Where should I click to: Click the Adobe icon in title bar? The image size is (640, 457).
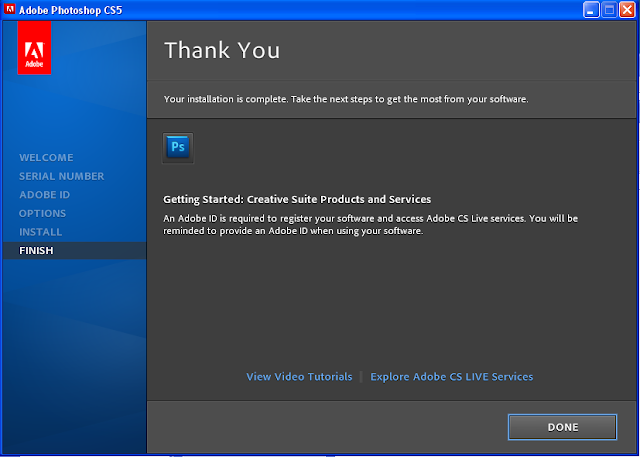tap(9, 9)
